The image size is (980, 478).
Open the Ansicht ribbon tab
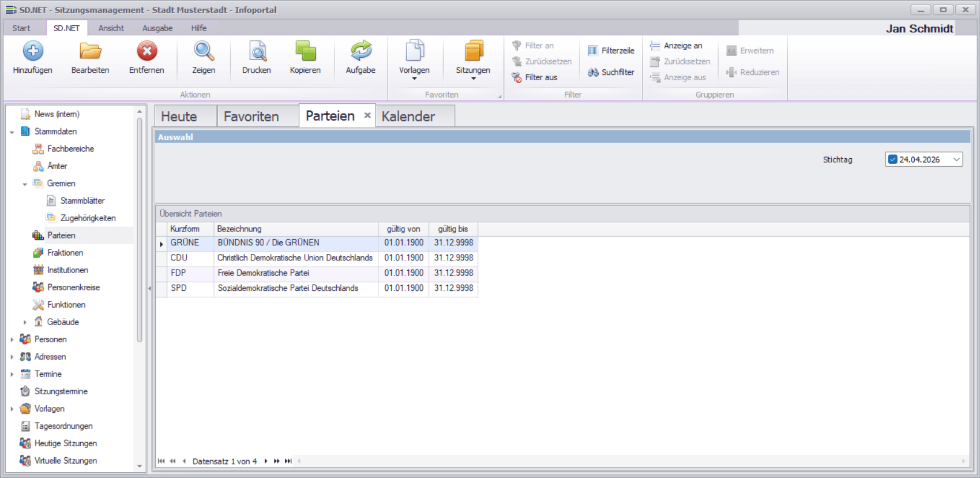(111, 28)
